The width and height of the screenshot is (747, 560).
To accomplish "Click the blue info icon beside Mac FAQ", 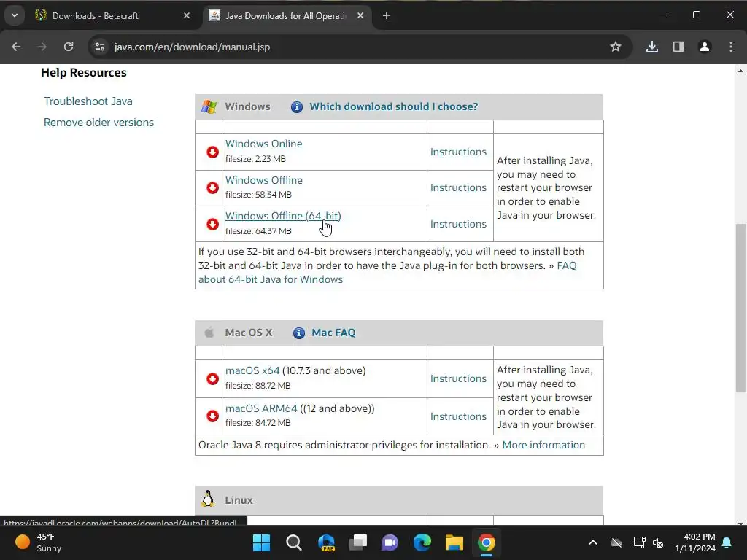I will tap(298, 332).
